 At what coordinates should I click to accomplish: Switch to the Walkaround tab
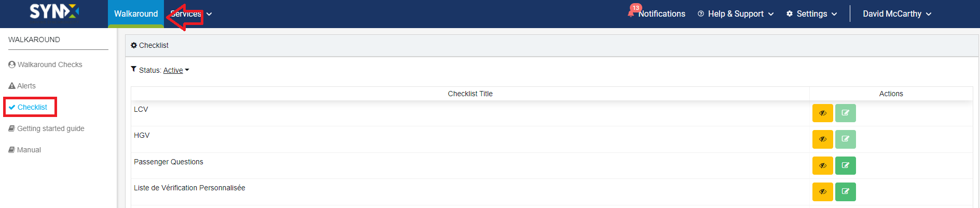pos(136,14)
